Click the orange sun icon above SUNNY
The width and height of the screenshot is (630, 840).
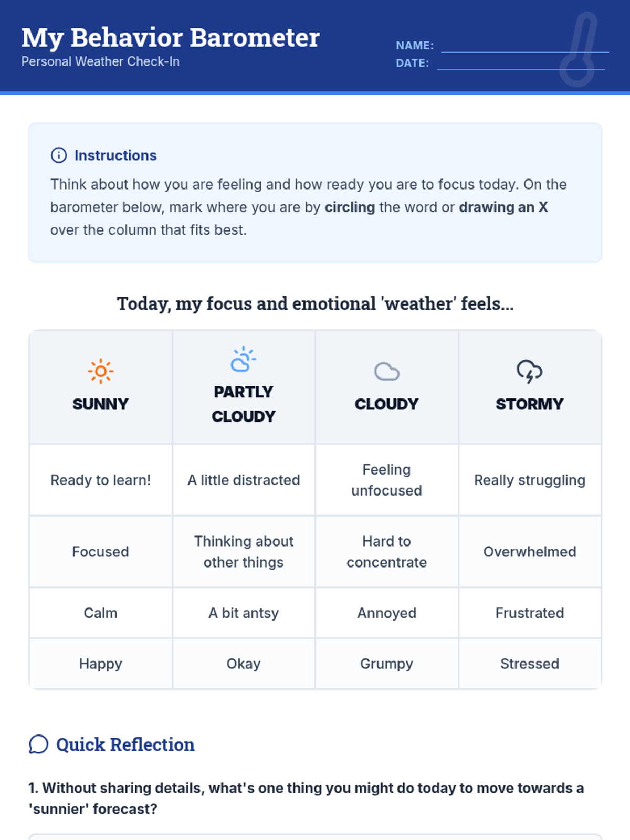100,372
